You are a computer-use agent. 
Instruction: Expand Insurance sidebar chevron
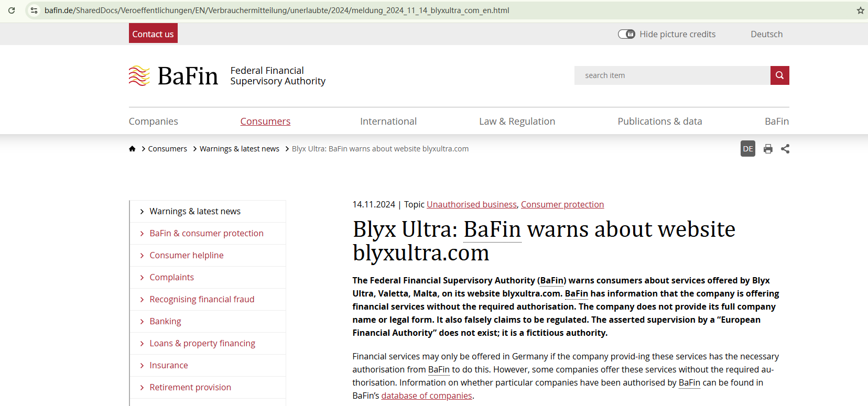142,366
